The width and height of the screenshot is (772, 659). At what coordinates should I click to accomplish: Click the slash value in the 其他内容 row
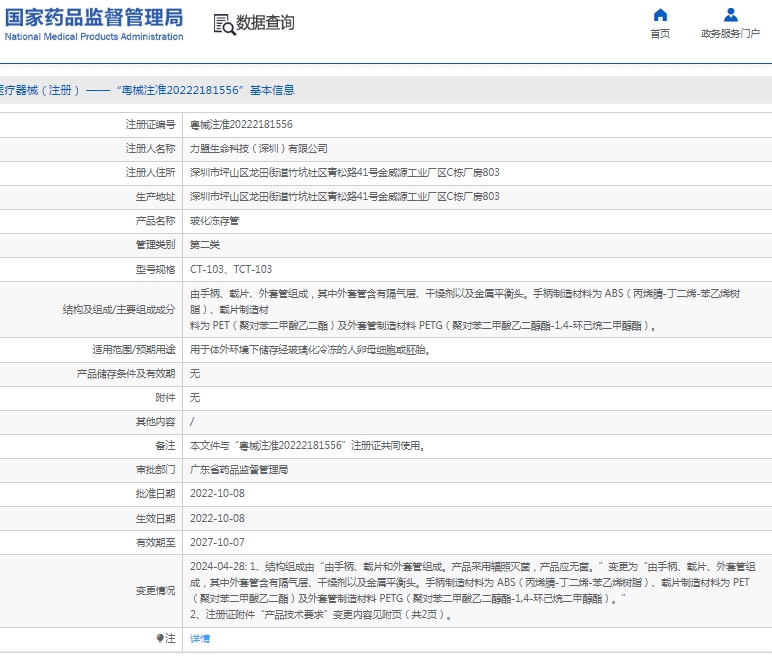pyautogui.click(x=192, y=422)
